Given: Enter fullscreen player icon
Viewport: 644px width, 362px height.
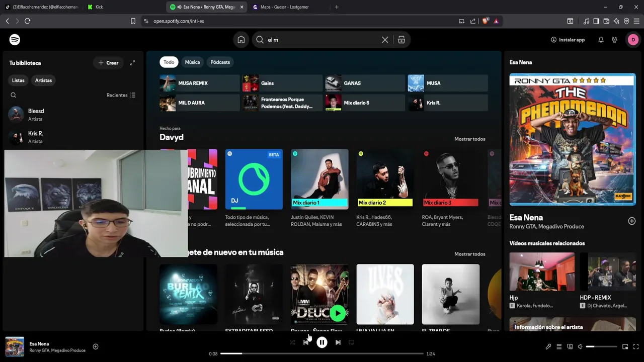Looking at the screenshot, I should coord(636,346).
